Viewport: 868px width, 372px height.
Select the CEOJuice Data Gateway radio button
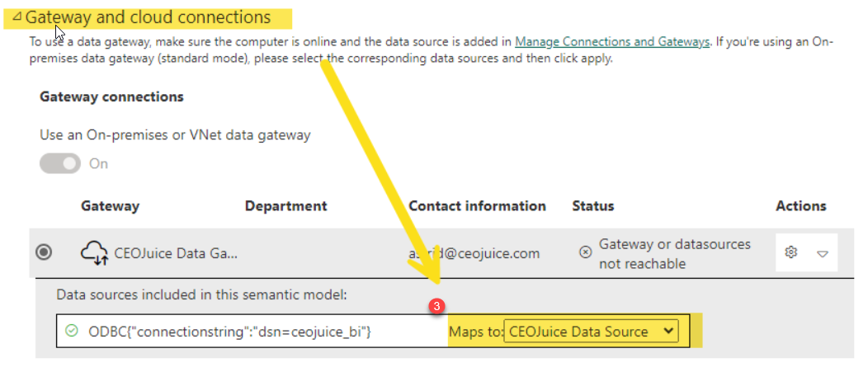pos(44,252)
